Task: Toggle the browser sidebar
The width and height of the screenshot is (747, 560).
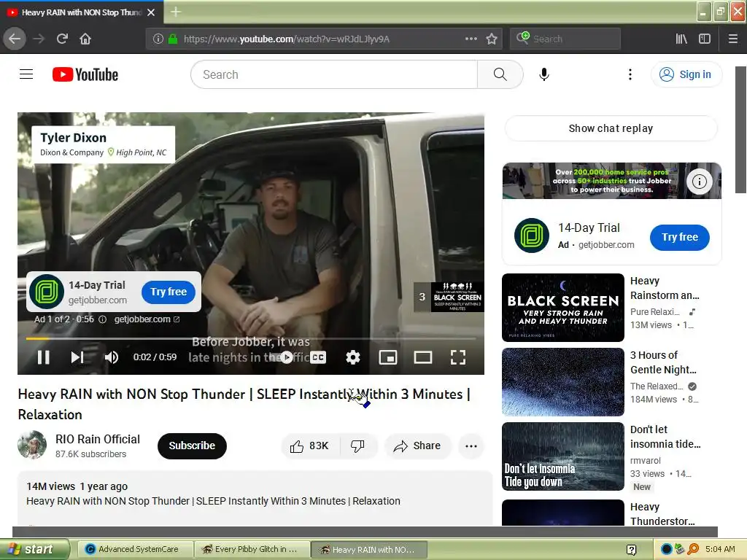Action: [705, 39]
